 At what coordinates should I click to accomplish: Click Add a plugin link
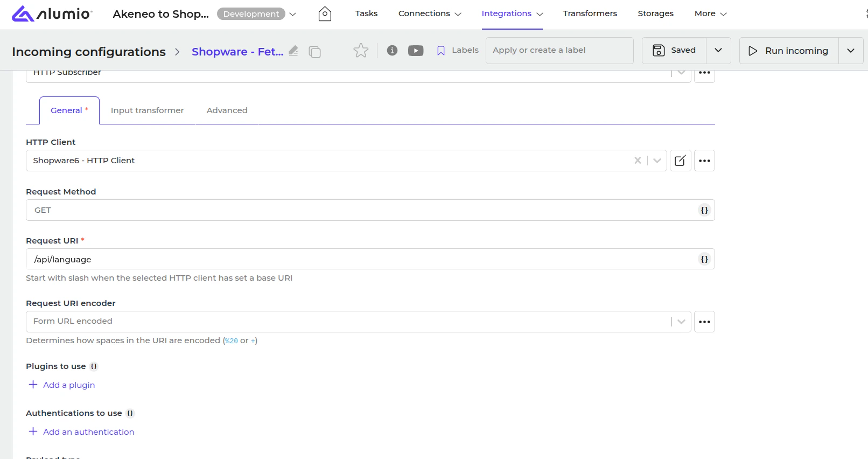click(62, 385)
